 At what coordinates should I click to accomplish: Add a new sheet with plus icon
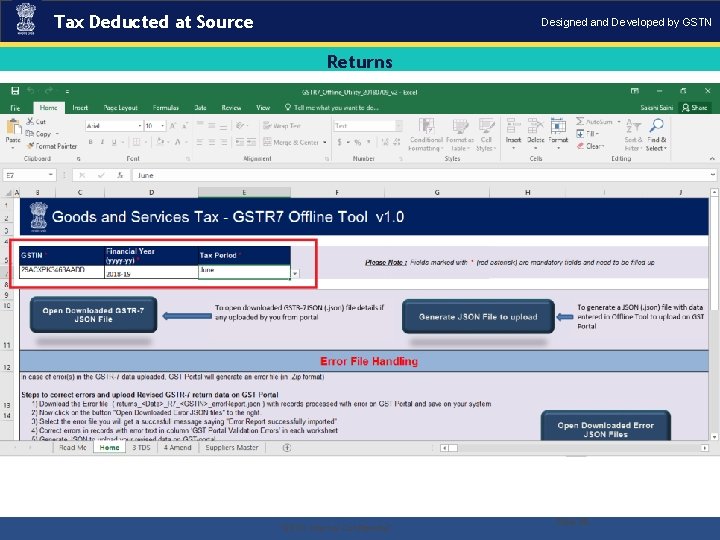click(x=287, y=448)
